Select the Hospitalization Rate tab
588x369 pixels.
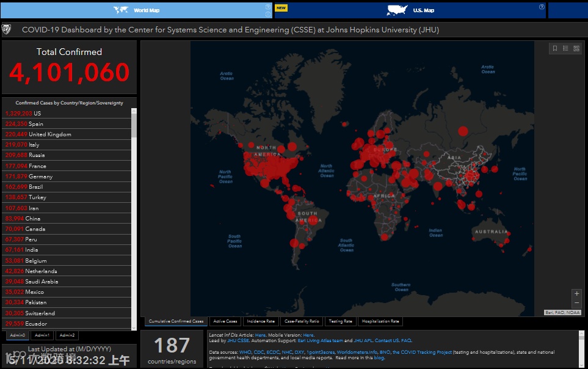[x=380, y=321]
